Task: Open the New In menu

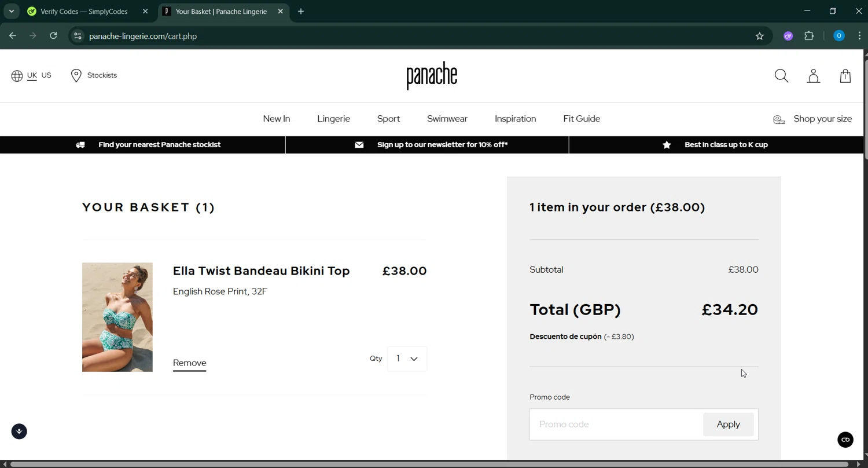Action: pos(277,119)
